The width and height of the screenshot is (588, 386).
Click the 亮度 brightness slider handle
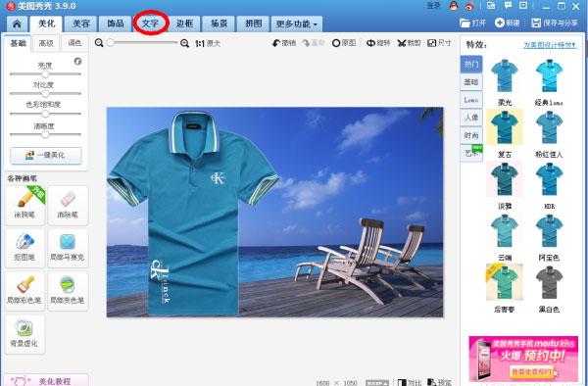pos(45,73)
